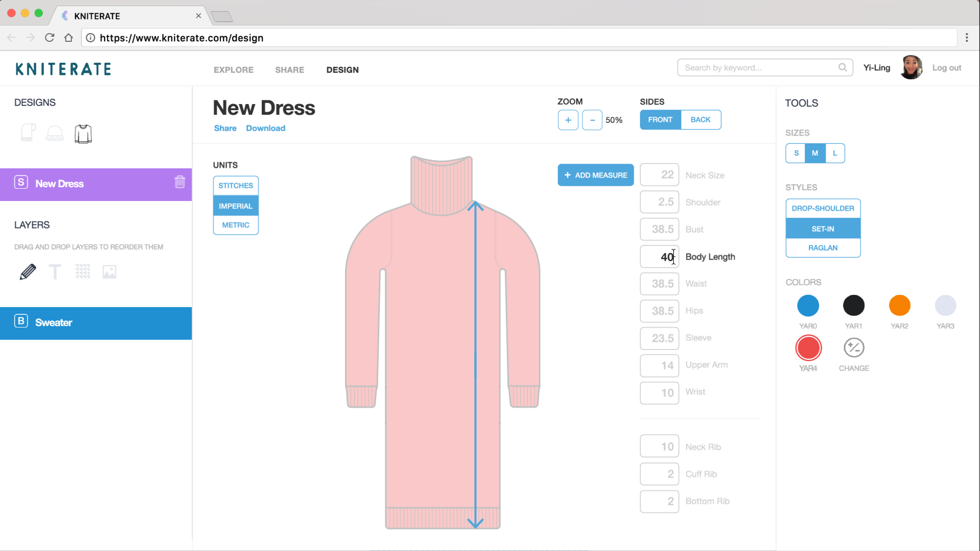Image resolution: width=980 pixels, height=551 pixels.
Task: Choose size L
Action: (x=835, y=153)
